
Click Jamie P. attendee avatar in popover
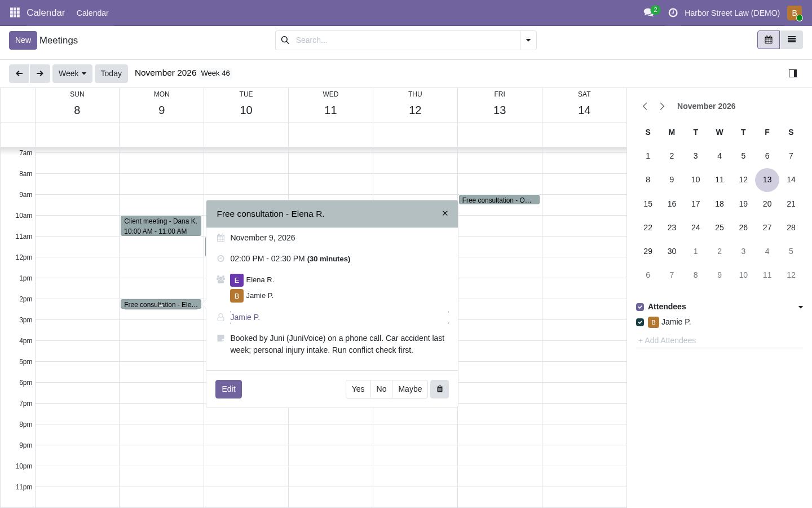(236, 296)
